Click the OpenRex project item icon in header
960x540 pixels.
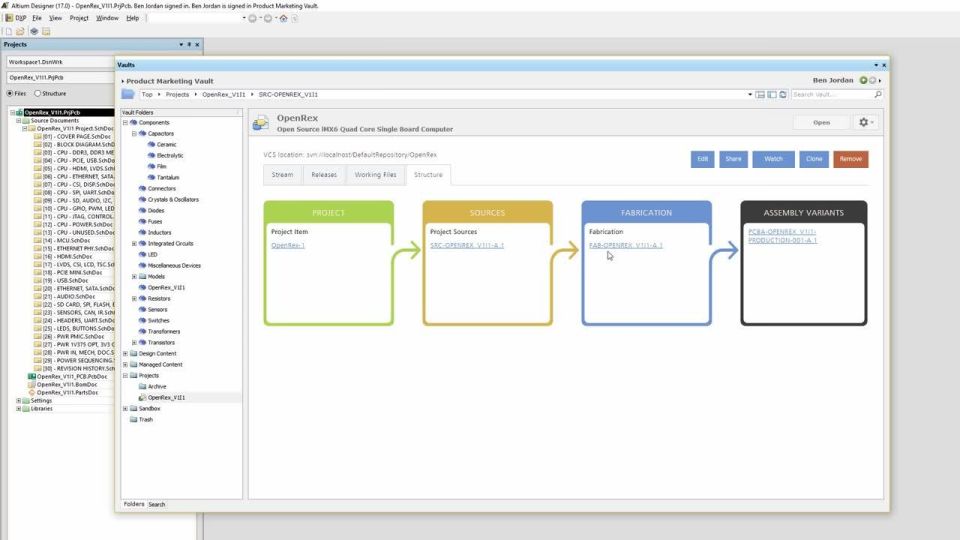coord(261,122)
